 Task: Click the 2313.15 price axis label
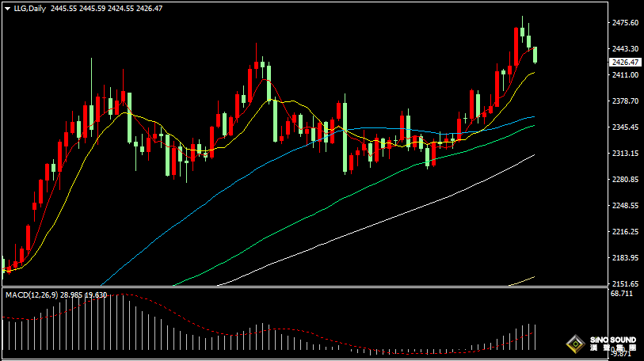(x=626, y=154)
